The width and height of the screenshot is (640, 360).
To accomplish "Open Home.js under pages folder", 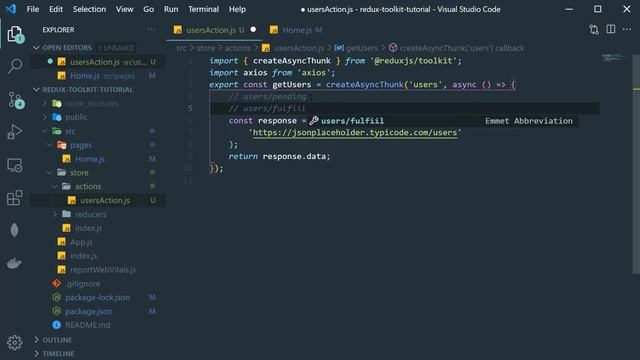I will click(x=98, y=159).
